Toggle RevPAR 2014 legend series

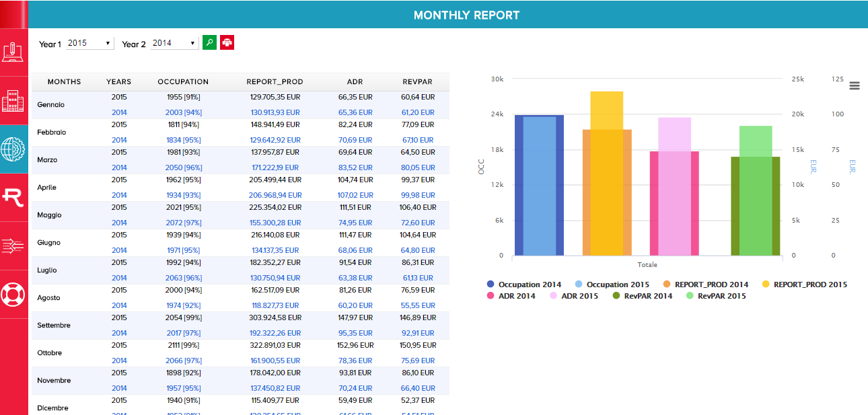pos(643,296)
